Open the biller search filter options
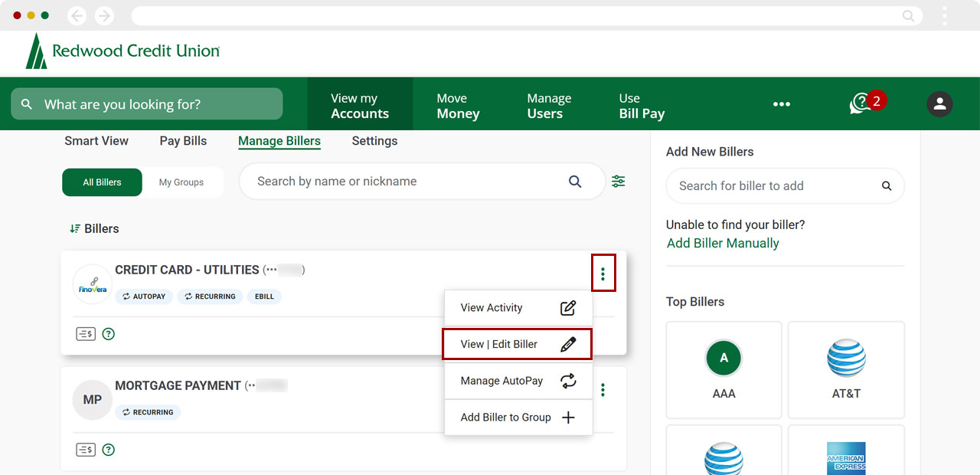The image size is (980, 475). click(x=619, y=181)
